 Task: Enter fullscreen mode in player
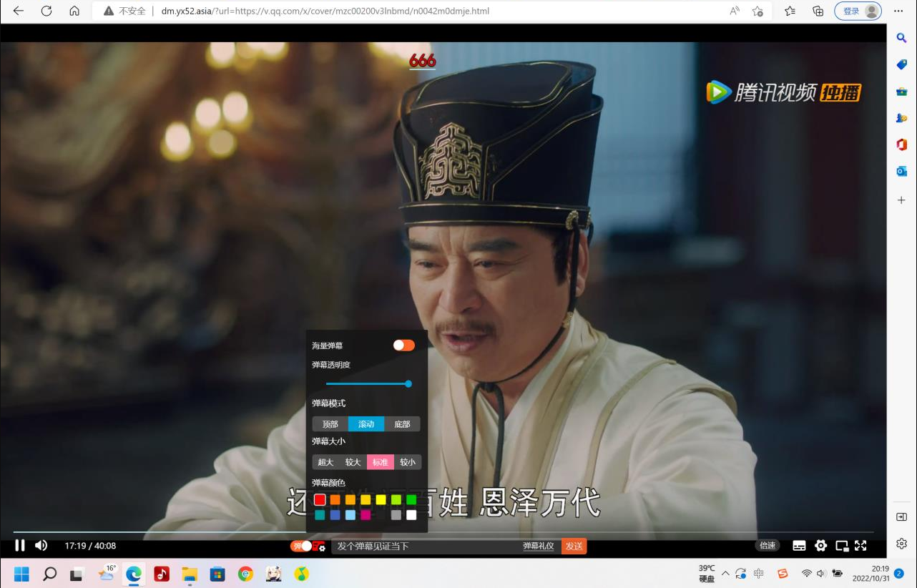click(x=860, y=546)
